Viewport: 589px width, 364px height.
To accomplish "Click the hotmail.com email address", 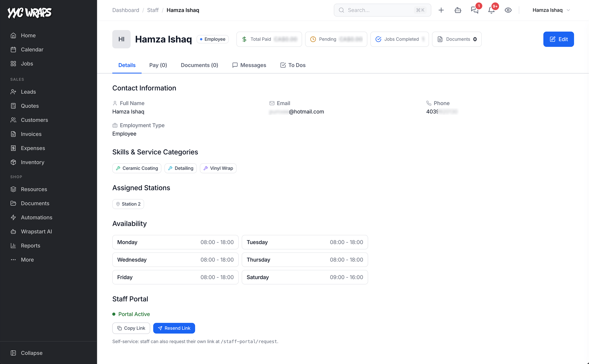I will 297,112.
